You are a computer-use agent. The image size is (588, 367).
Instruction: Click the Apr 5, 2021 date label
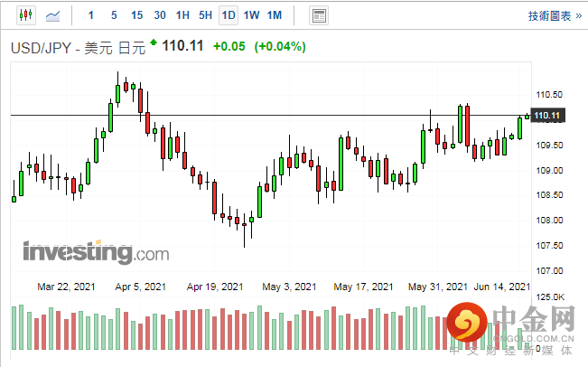[141, 287]
